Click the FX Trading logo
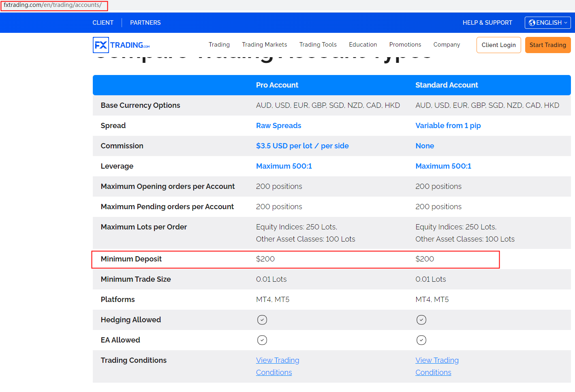 121,45
